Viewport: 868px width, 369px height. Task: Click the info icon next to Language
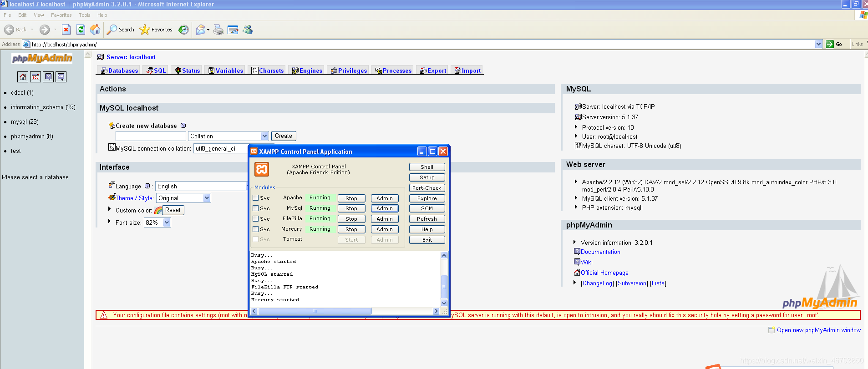pos(147,186)
